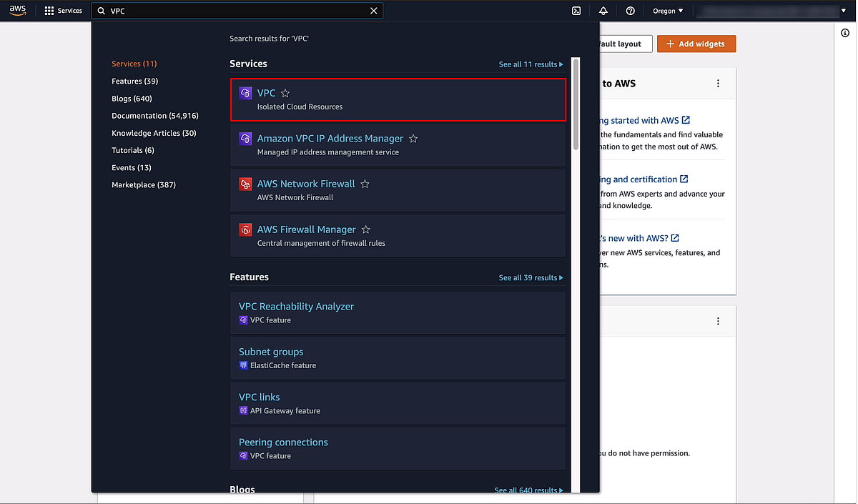Open the Services navigation menu
Viewport: 858px width, 504px height.
tap(63, 11)
